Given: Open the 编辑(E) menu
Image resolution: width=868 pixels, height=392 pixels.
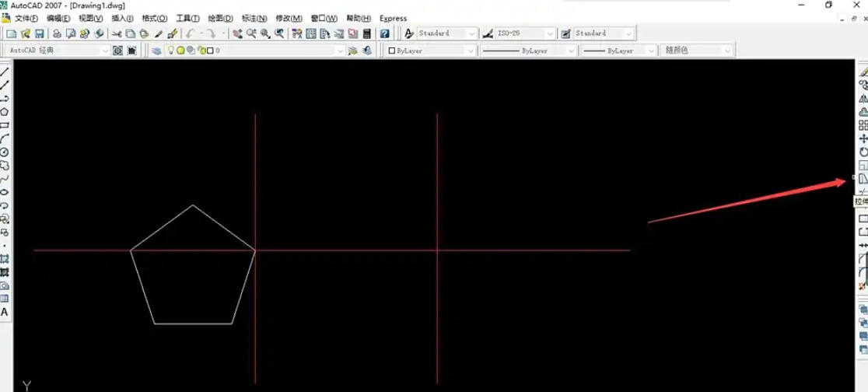Looking at the screenshot, I should [58, 18].
